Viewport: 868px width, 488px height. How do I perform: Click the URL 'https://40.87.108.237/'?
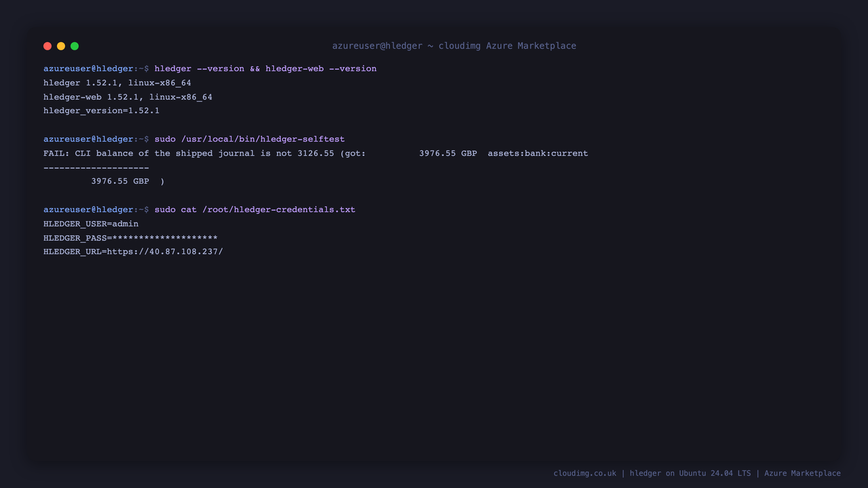tap(165, 251)
